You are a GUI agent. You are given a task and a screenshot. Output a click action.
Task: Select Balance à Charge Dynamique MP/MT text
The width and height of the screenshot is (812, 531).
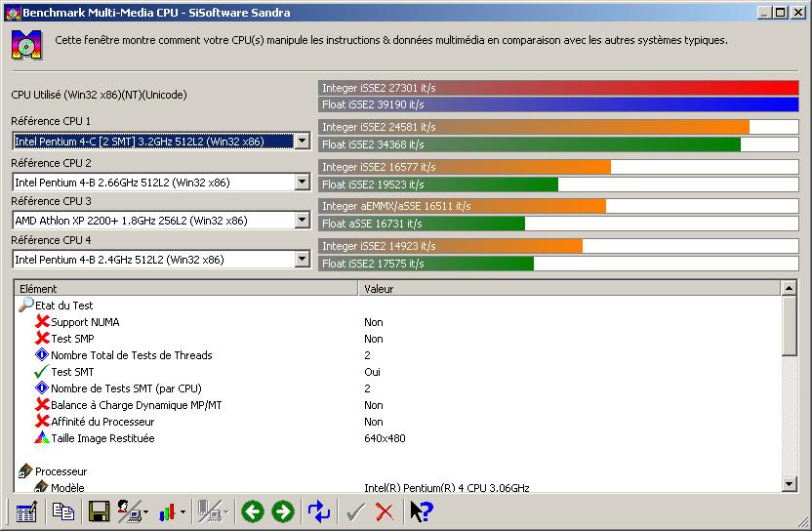[x=137, y=405]
